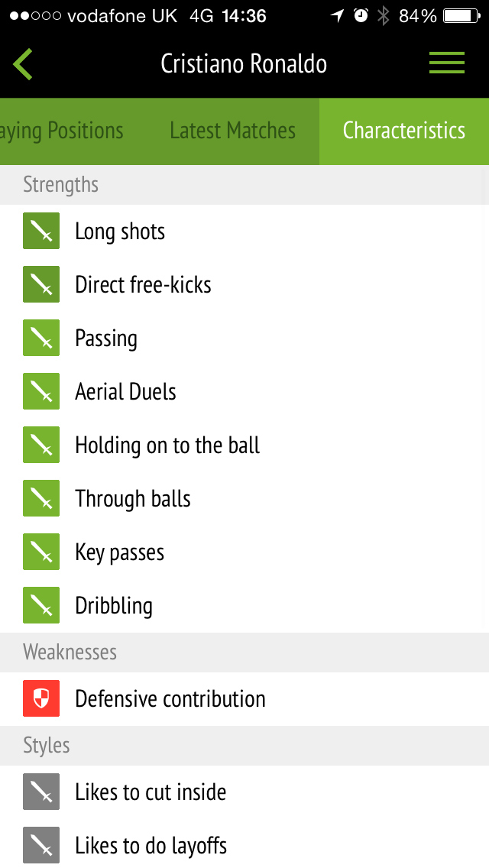Tap the Strengths section header

pos(61,184)
